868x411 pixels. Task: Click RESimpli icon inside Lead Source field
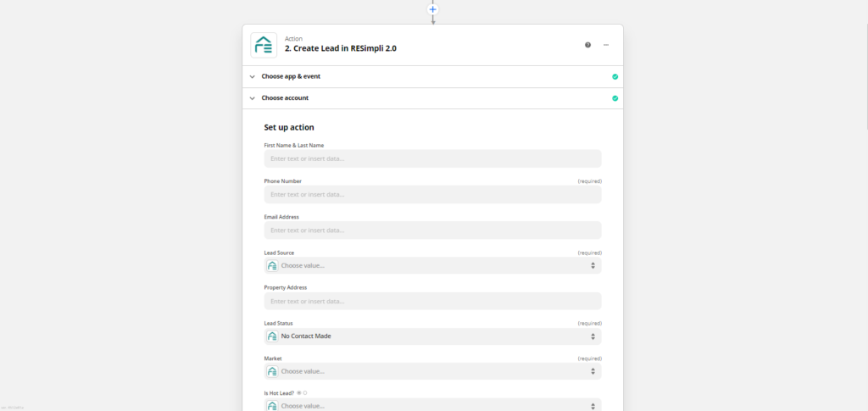click(x=272, y=265)
